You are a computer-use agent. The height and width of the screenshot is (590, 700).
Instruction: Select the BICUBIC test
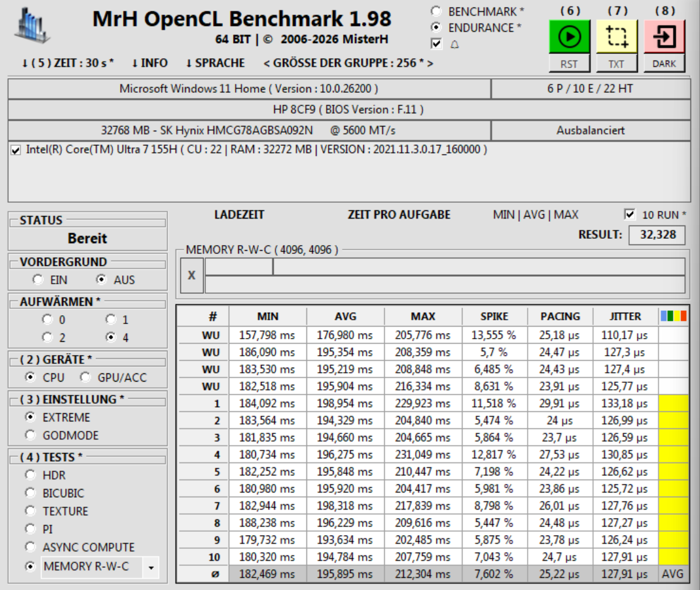30,493
